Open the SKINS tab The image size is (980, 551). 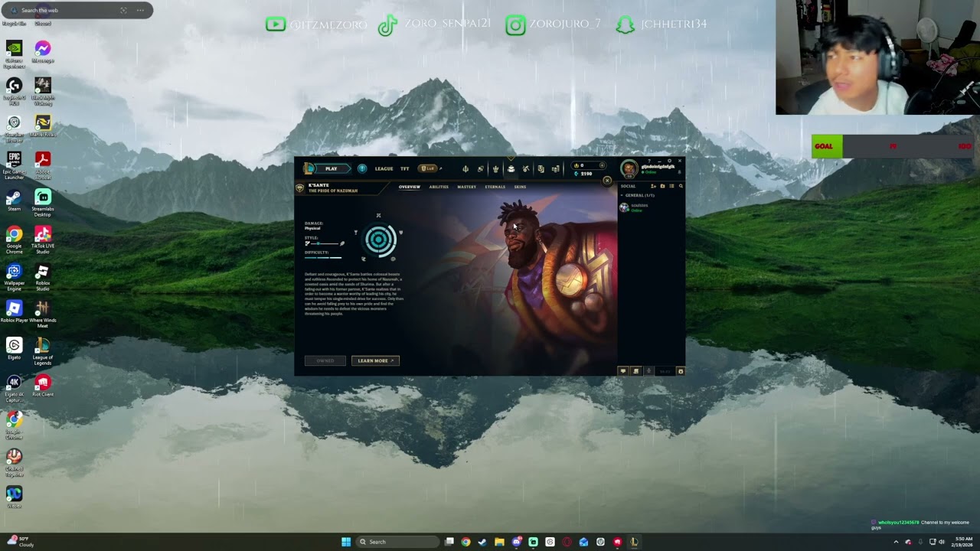pos(520,187)
